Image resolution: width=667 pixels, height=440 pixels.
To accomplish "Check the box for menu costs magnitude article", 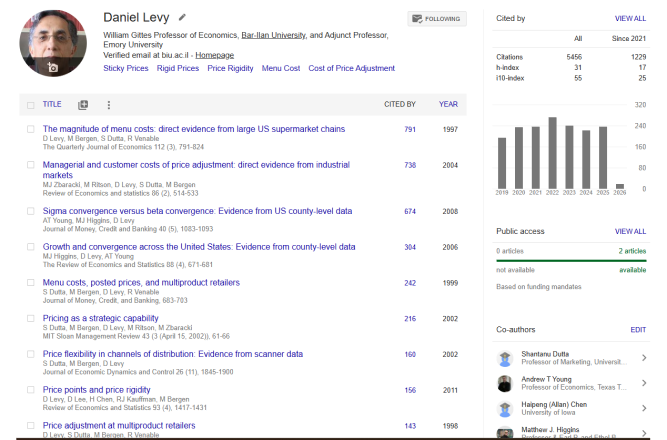I will [31, 129].
